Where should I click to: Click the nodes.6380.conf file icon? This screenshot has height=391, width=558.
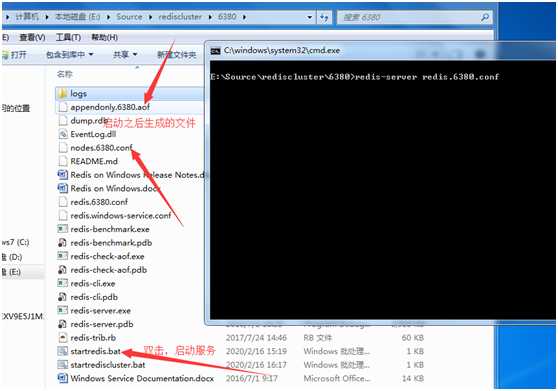pyautogui.click(x=63, y=148)
